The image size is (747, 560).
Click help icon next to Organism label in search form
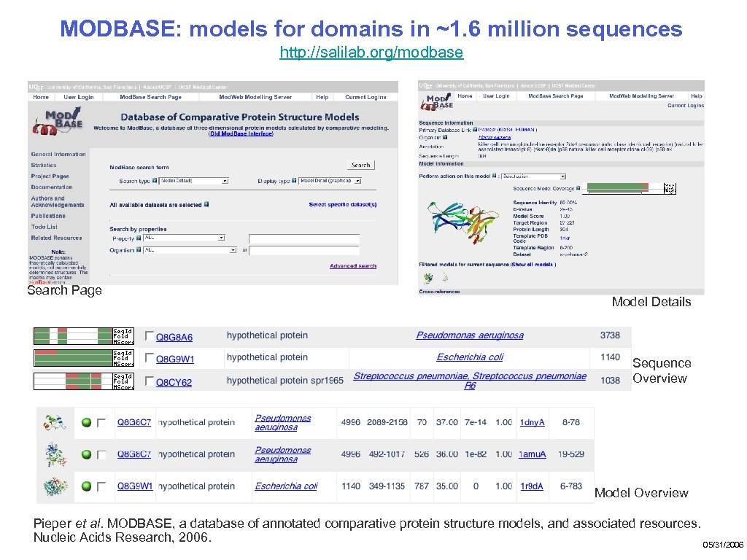pos(139,249)
